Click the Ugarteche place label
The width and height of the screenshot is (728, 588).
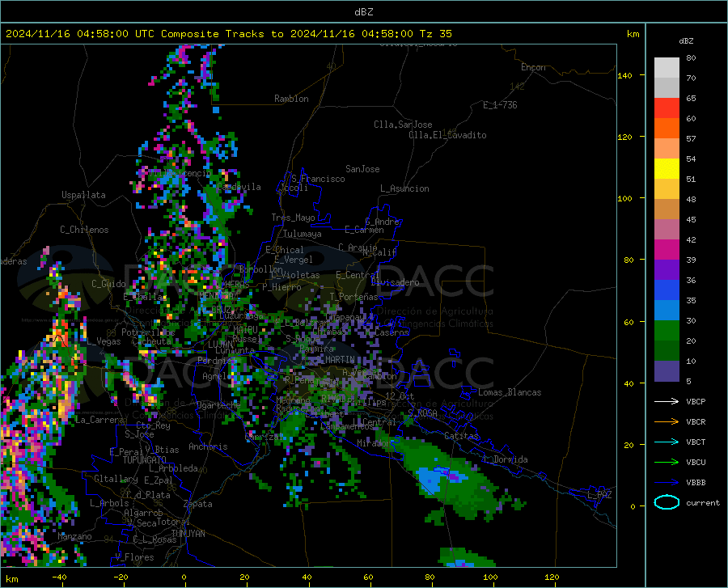[x=218, y=405]
